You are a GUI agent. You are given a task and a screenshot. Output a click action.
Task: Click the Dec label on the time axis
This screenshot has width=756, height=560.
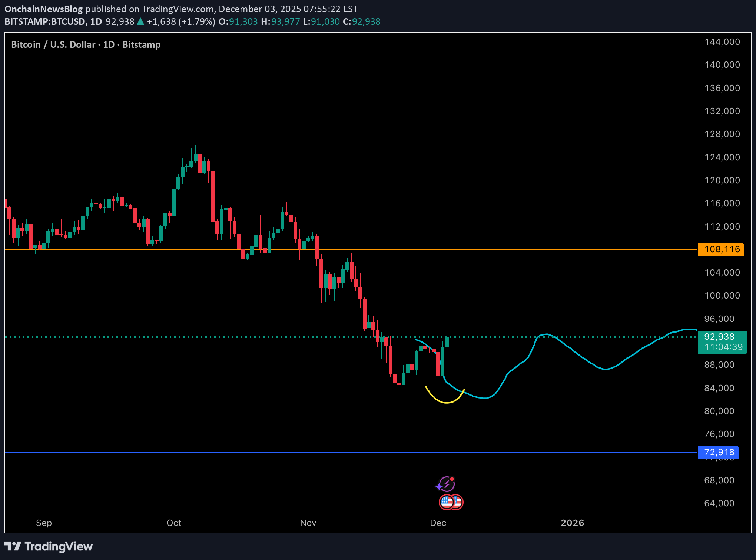click(438, 523)
